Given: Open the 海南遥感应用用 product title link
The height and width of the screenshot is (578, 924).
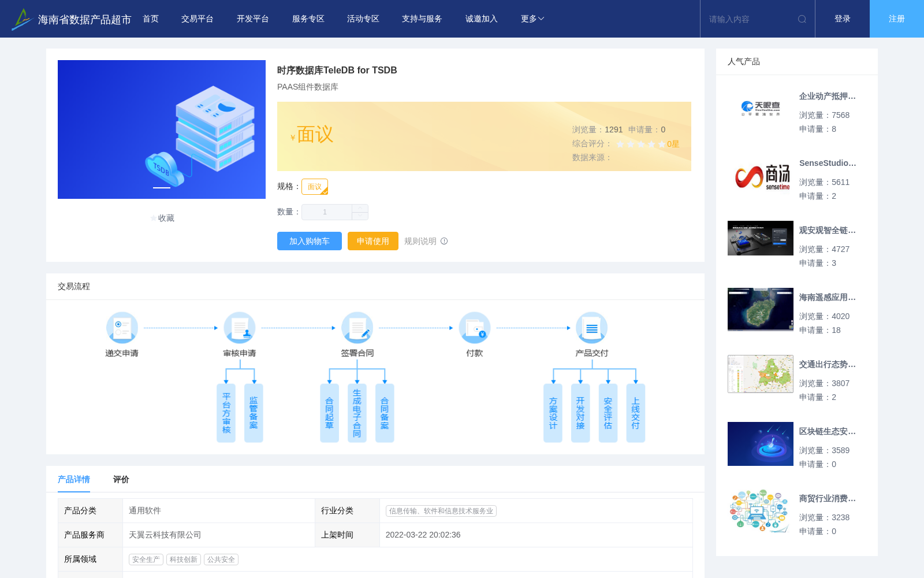Looking at the screenshot, I should pos(828,297).
